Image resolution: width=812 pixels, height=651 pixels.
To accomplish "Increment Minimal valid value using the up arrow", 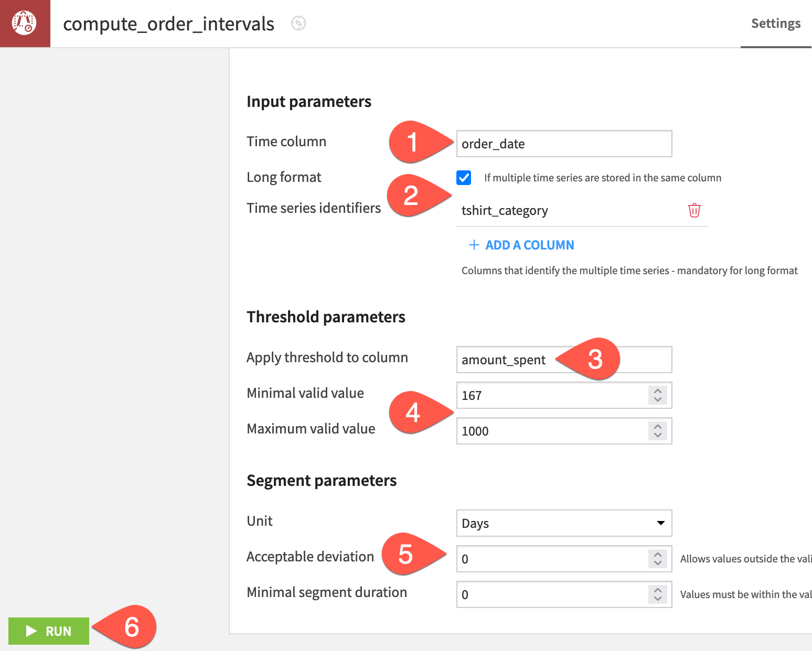I will tap(657, 391).
